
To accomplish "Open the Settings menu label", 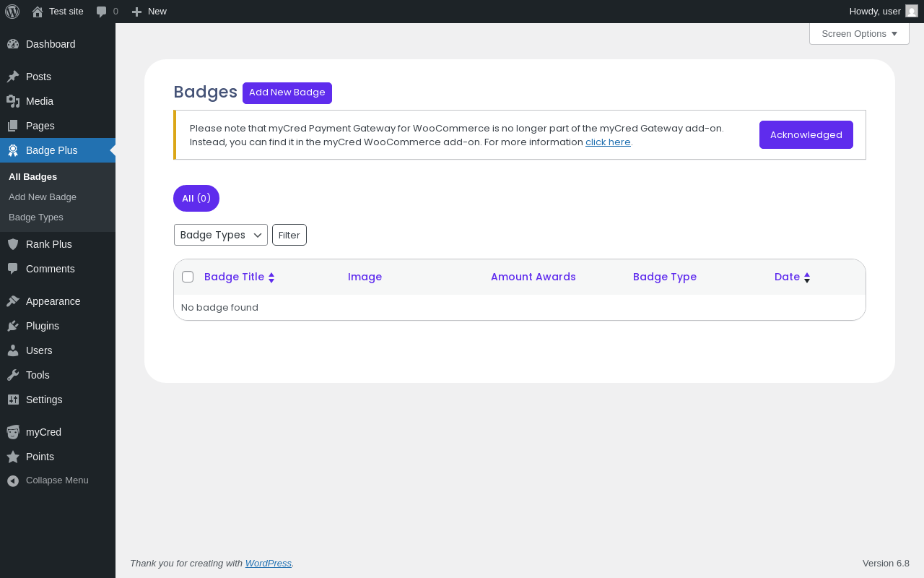I will pos(44,400).
